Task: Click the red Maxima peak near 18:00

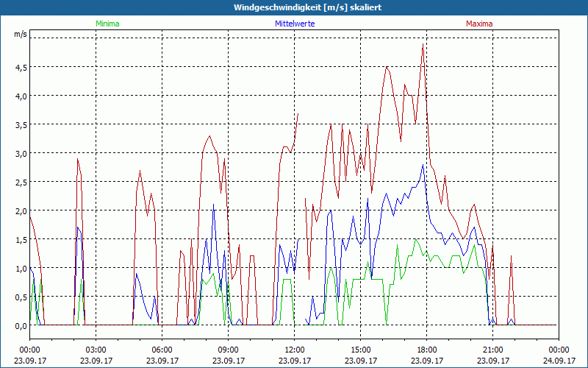Action: coord(423,44)
